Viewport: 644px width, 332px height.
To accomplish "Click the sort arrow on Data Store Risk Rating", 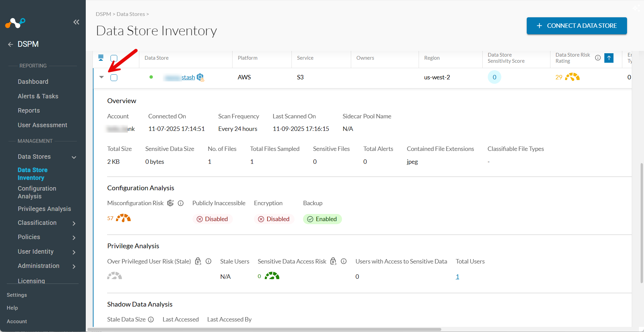I will coord(609,58).
